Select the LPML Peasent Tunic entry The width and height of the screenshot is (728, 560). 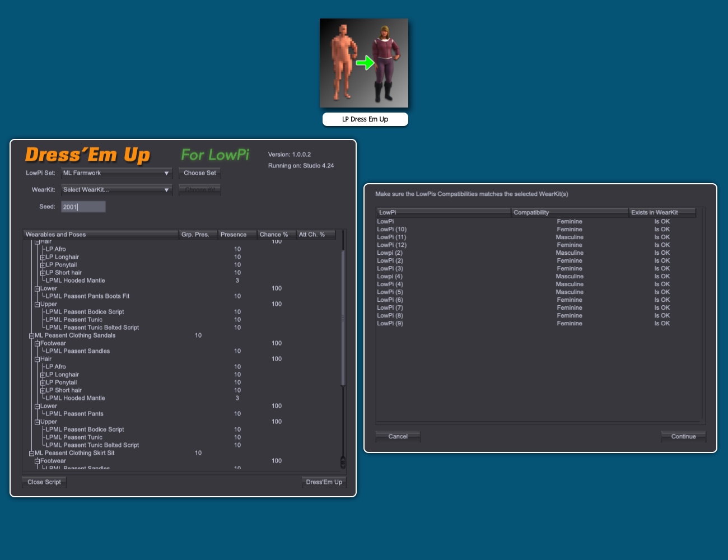(x=74, y=319)
